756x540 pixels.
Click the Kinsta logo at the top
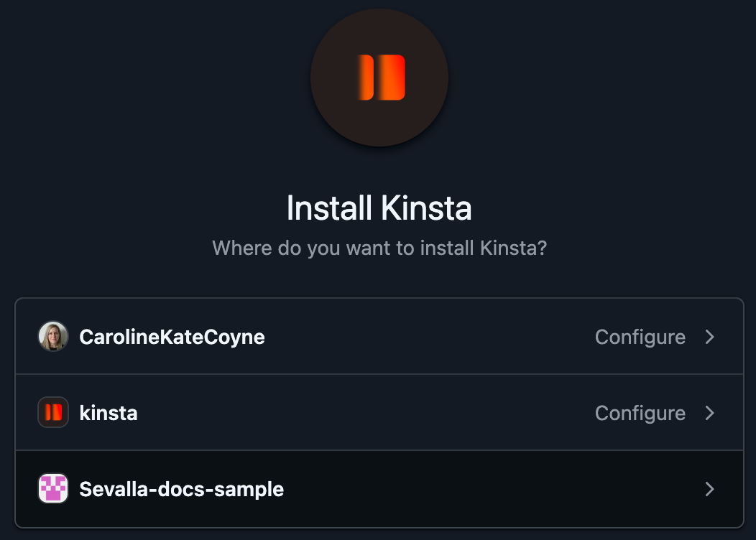379,78
